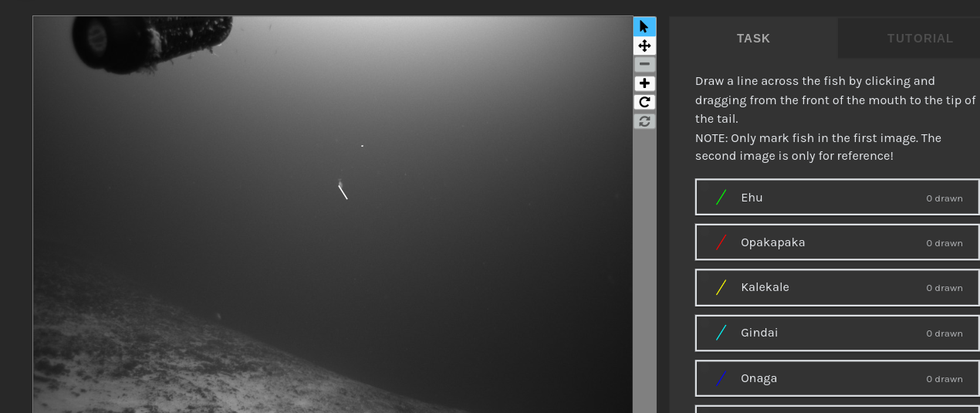This screenshot has width=980, height=413.
Task: Select the Ehu species button
Action: click(x=837, y=197)
